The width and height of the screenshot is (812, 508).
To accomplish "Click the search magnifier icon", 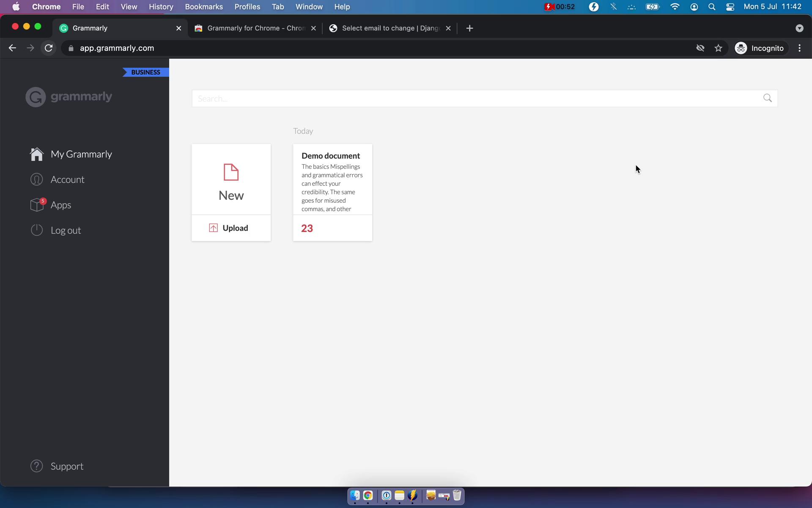I will point(768,98).
